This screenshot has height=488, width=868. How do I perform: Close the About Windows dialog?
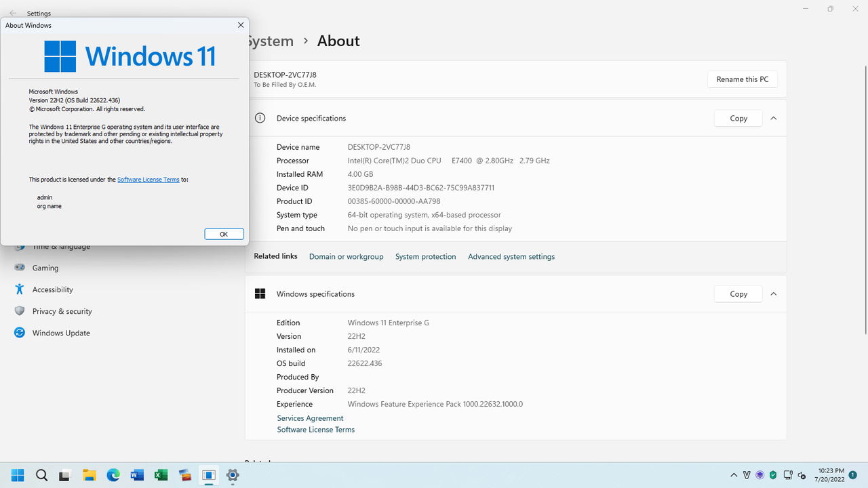[x=241, y=25]
